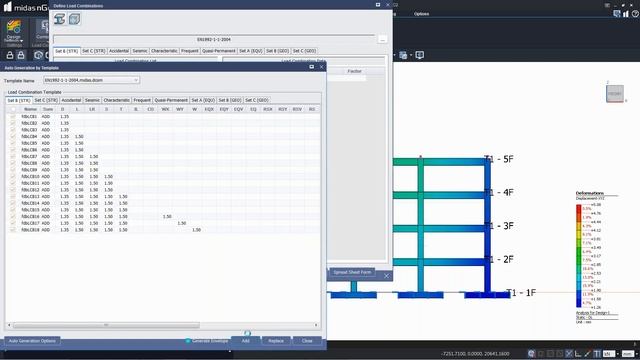Click the coordinates readout in the status bar
This screenshot has height=360, width=640.
coord(475,353)
